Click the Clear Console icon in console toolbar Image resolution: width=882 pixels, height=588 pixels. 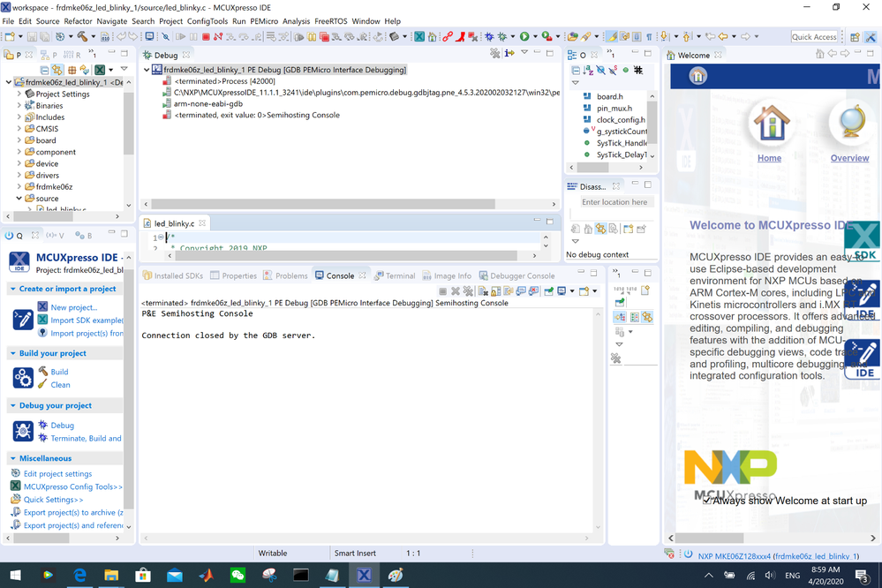click(x=483, y=290)
